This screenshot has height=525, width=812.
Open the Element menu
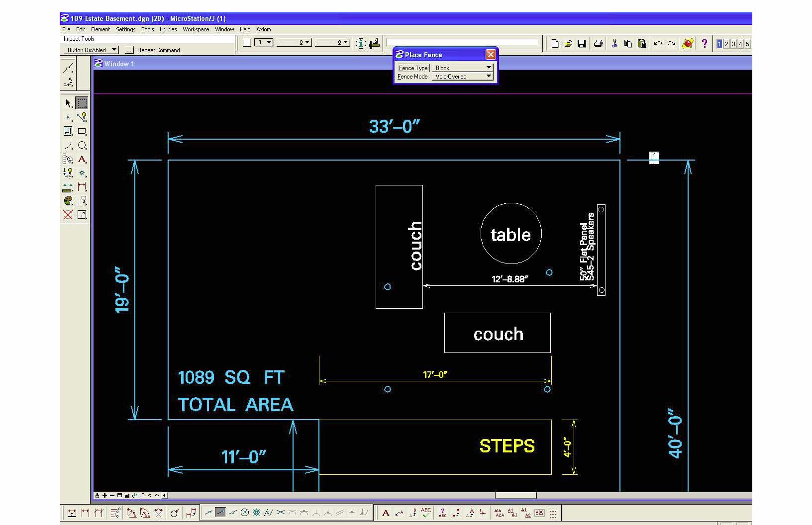tap(101, 29)
